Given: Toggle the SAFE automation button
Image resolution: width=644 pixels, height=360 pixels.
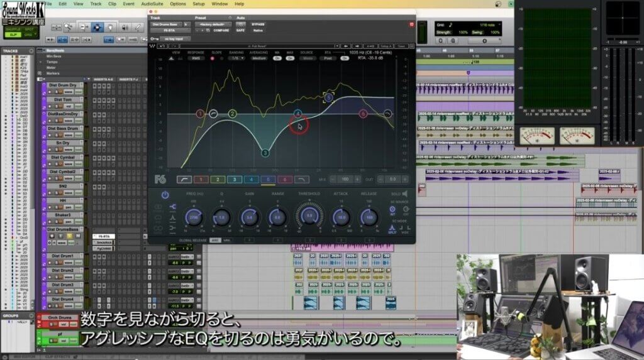Looking at the screenshot, I should pyautogui.click(x=240, y=30).
